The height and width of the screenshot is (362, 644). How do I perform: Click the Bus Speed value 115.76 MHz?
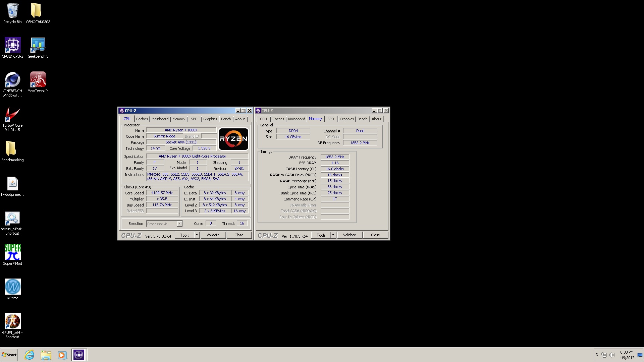[x=162, y=205]
